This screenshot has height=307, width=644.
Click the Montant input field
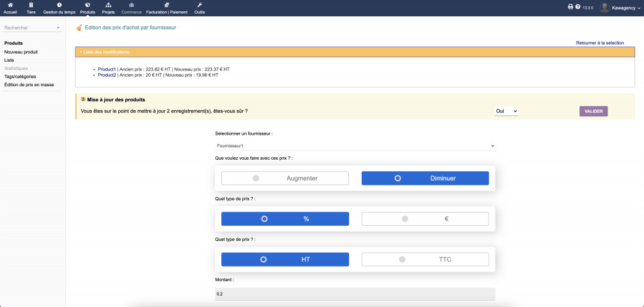coord(355,294)
